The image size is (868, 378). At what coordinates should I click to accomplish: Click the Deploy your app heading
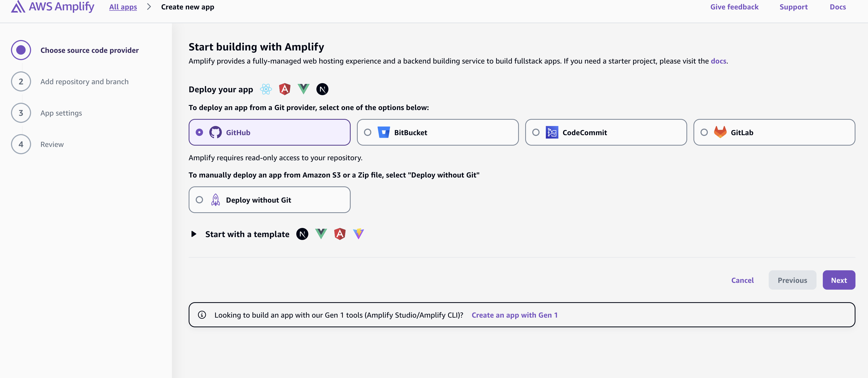221,89
